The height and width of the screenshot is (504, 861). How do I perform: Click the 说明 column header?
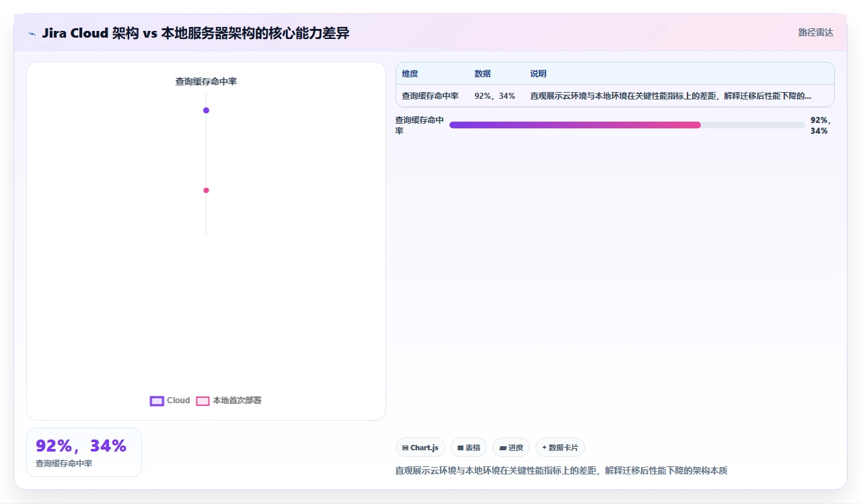click(538, 74)
